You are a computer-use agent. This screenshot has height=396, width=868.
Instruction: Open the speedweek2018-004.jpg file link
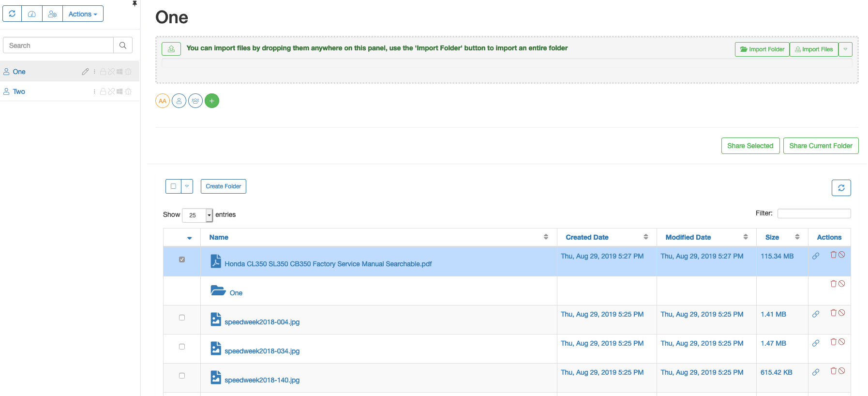tap(262, 322)
